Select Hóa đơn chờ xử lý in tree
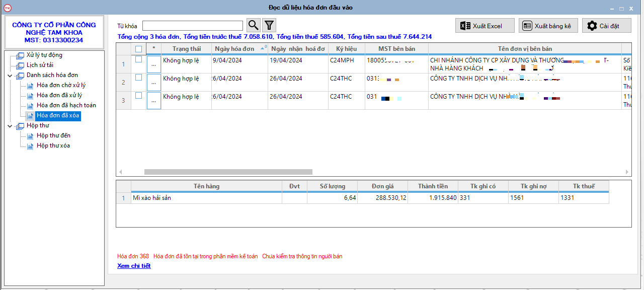The image size is (644, 290). tap(61, 85)
